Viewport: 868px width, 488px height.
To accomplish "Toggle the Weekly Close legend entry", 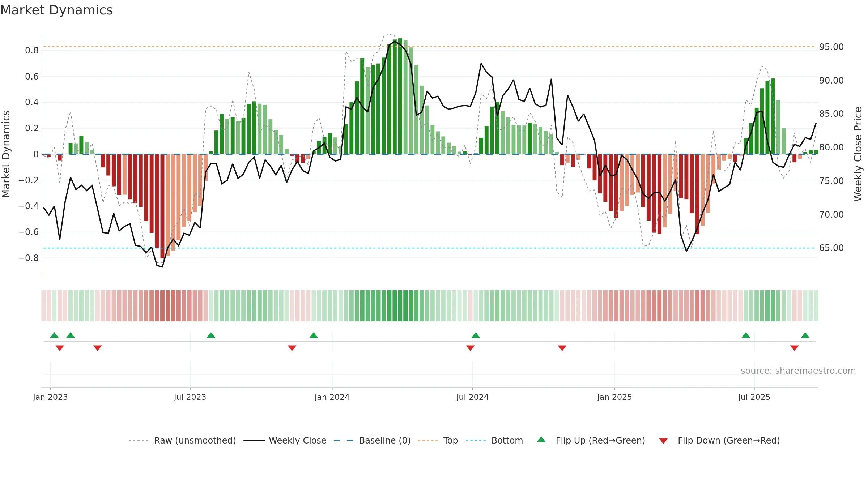I will (285, 440).
